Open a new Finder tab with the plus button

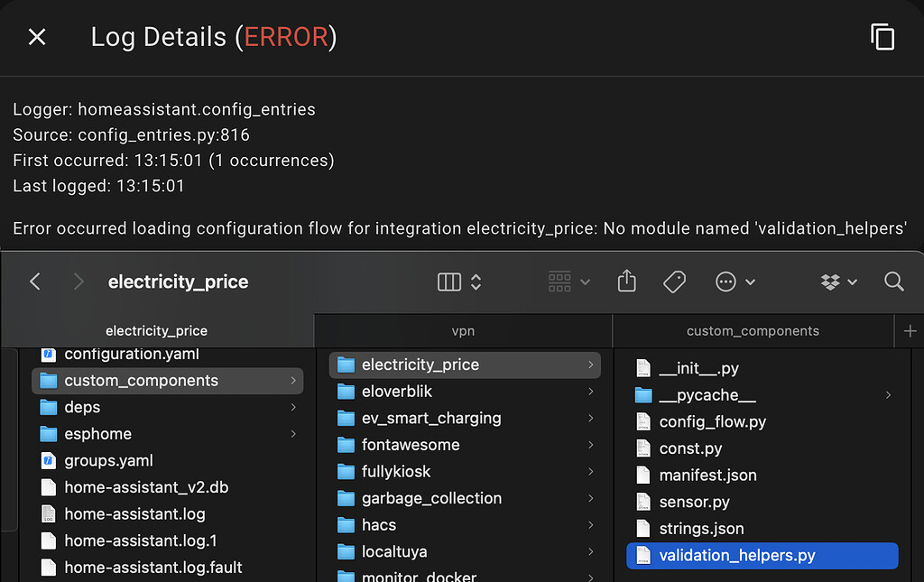910,330
